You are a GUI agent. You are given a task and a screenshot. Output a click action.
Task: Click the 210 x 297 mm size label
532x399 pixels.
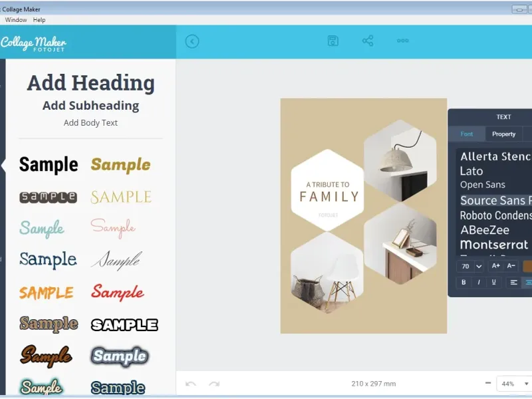[x=374, y=384]
